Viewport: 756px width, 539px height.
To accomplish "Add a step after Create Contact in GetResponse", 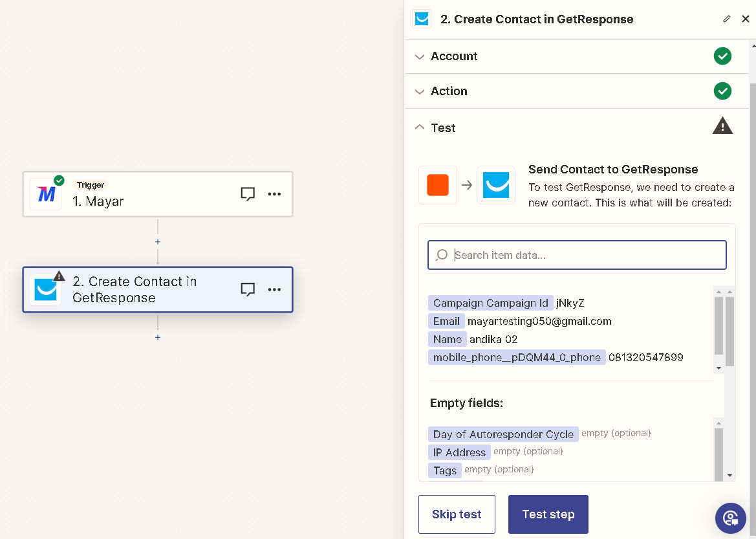I will pos(158,337).
